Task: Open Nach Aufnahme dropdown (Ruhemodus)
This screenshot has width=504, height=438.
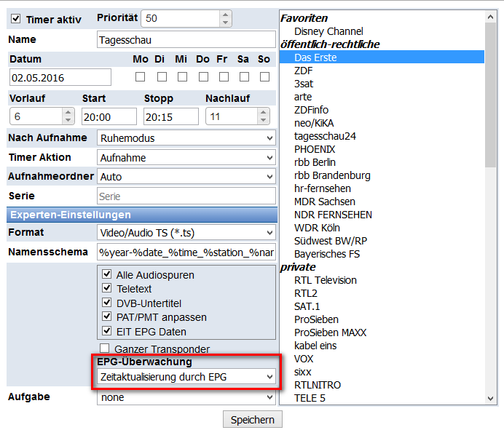Action: pyautogui.click(x=186, y=138)
